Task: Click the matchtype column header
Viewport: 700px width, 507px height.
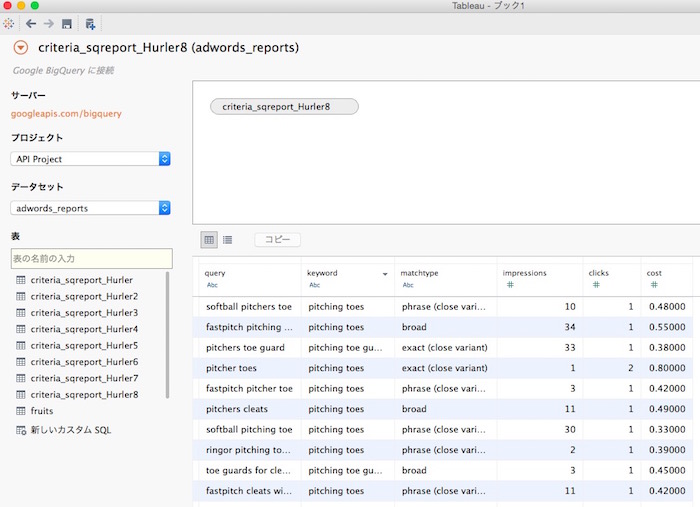Action: pyautogui.click(x=419, y=273)
